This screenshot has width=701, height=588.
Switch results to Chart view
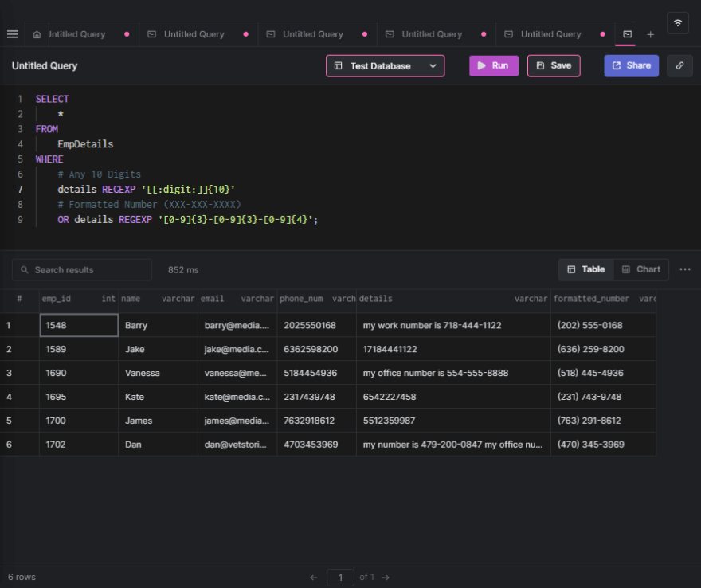click(x=641, y=269)
